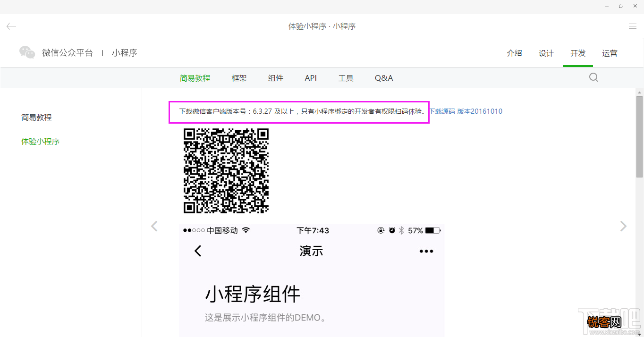Image resolution: width=644 pixels, height=337 pixels.
Task: Open the API section
Action: click(x=311, y=78)
